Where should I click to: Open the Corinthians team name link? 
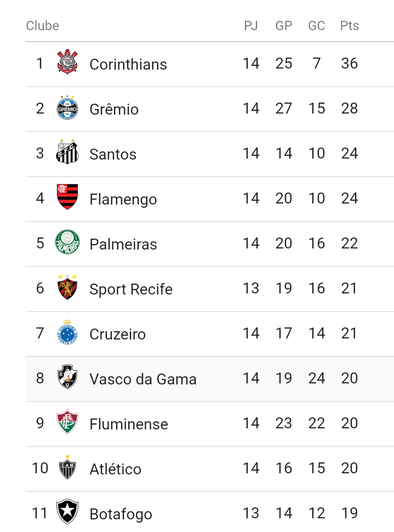tap(128, 64)
